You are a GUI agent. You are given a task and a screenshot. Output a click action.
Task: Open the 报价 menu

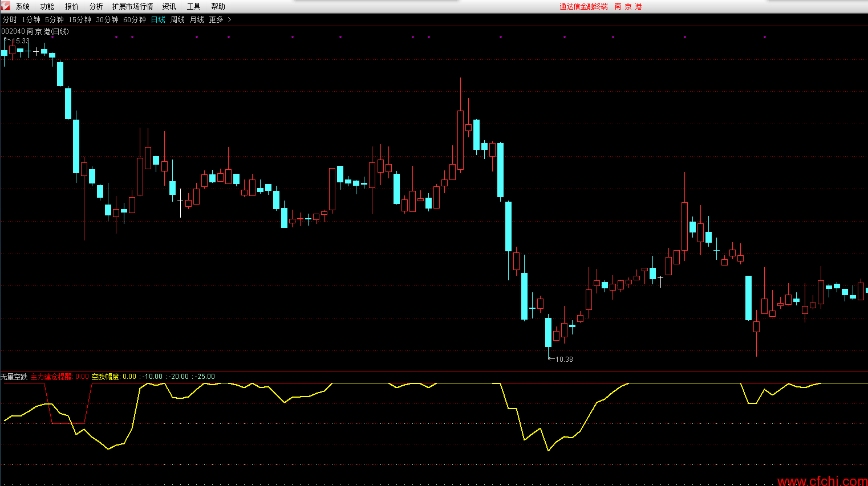[x=72, y=6]
